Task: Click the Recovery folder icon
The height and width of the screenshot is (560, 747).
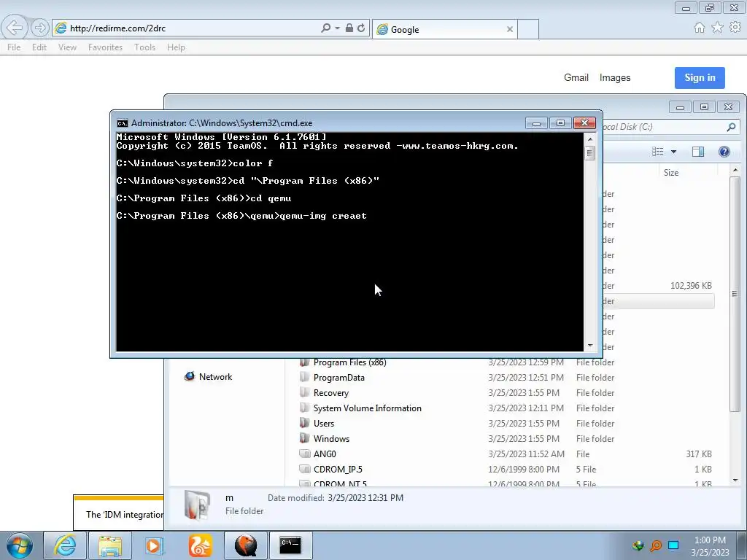Action: point(304,392)
